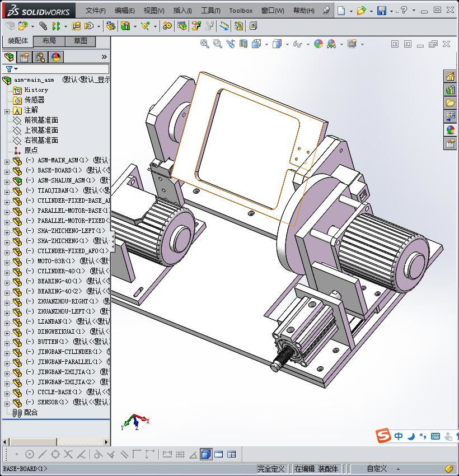
Task: Open the PropertyManager tab icon
Action: click(24, 57)
